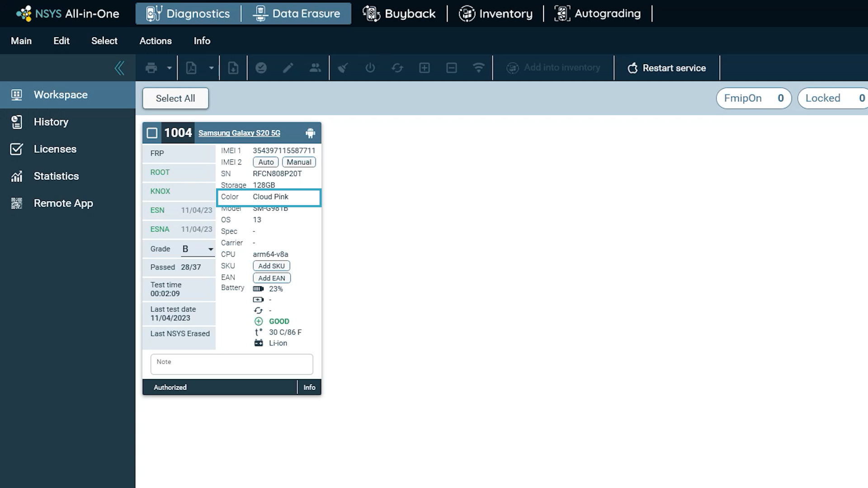Collapse the sidebar with double chevron
The height and width of the screenshot is (488, 868).
click(x=119, y=68)
